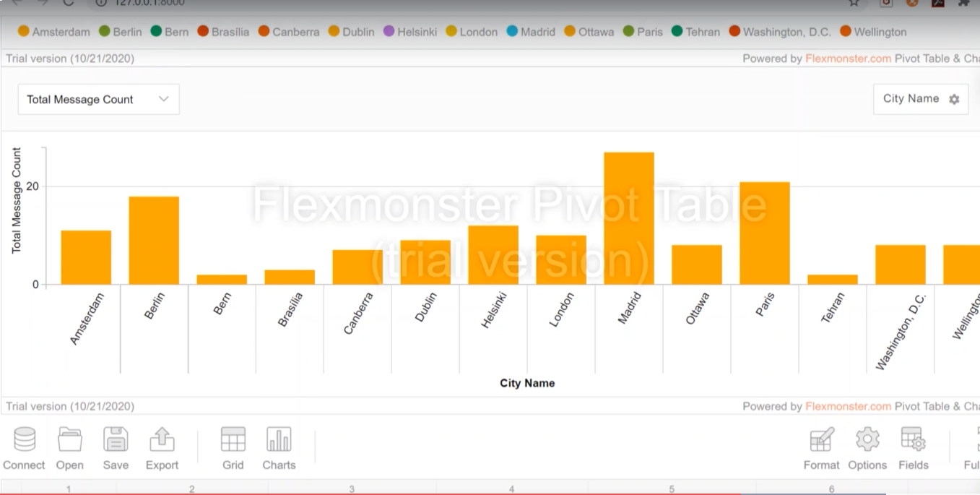980x495 pixels.
Task: Open the Total Message Count dropdown
Action: click(x=98, y=99)
